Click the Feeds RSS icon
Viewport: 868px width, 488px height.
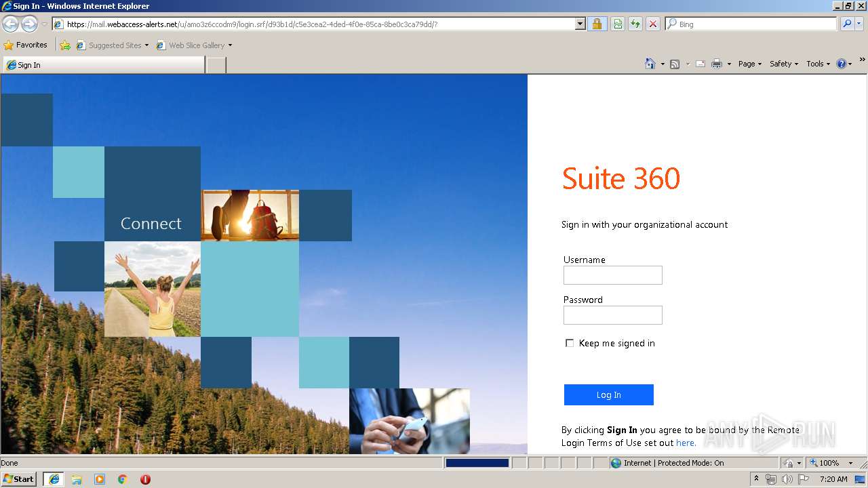click(x=675, y=64)
